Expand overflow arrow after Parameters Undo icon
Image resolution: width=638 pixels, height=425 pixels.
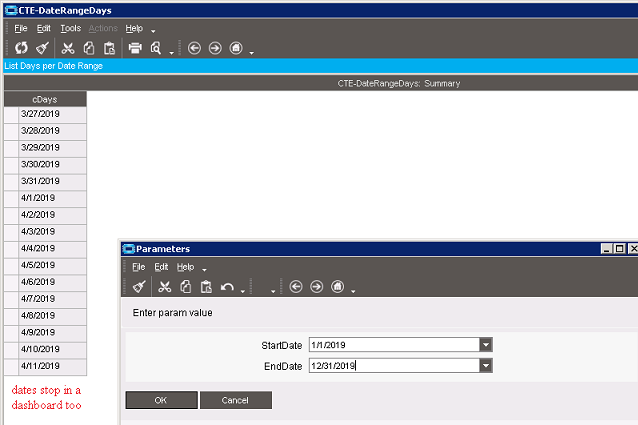(x=243, y=291)
